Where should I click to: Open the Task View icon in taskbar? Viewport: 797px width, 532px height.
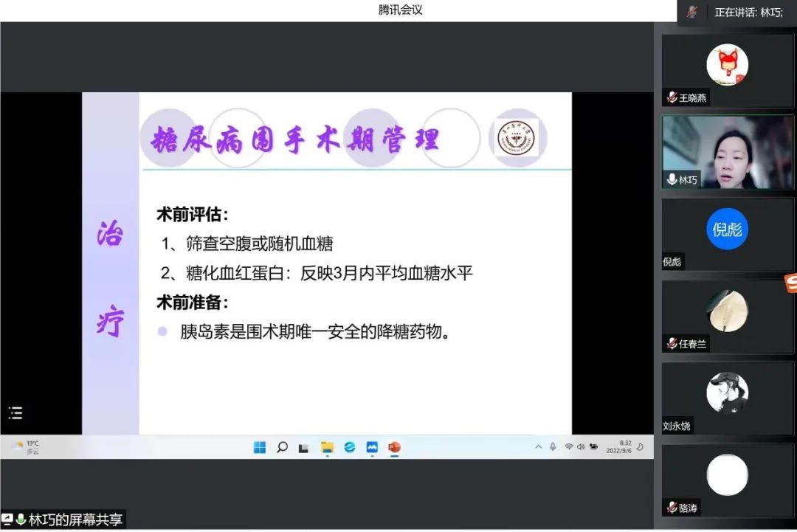click(303, 447)
